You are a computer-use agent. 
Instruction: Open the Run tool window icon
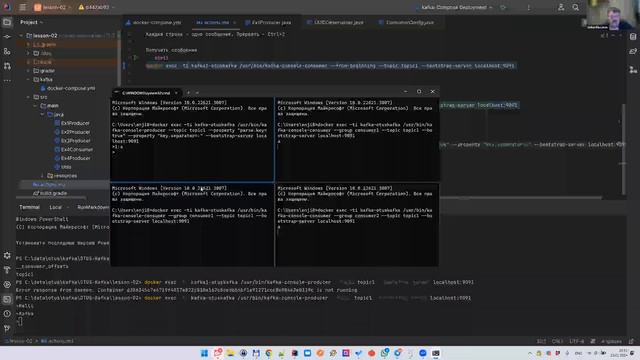coord(7,284)
